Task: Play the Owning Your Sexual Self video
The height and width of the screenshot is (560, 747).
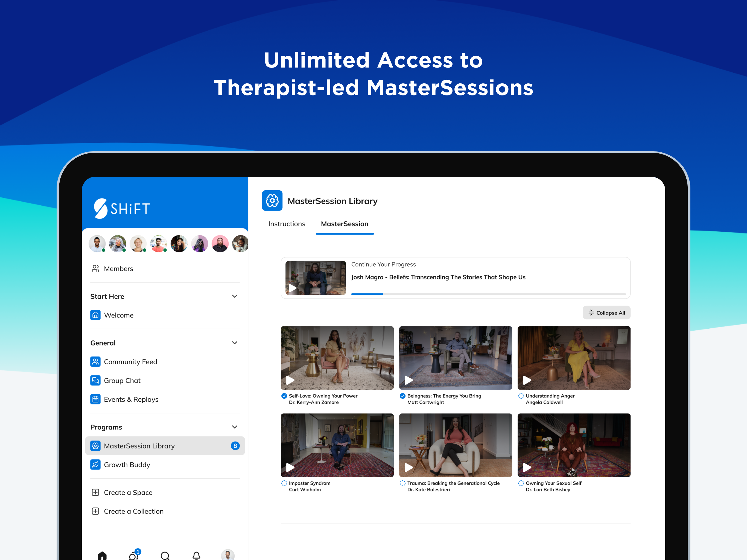Action: click(x=527, y=468)
